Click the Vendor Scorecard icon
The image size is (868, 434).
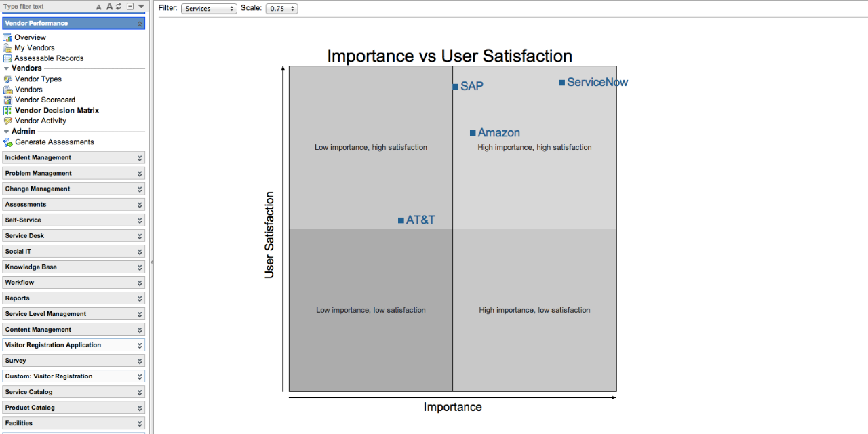[x=7, y=100]
